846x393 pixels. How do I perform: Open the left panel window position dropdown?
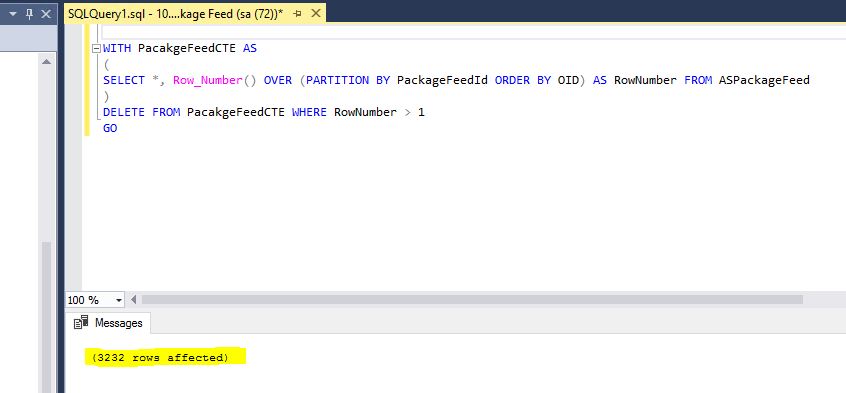pyautogui.click(x=13, y=15)
